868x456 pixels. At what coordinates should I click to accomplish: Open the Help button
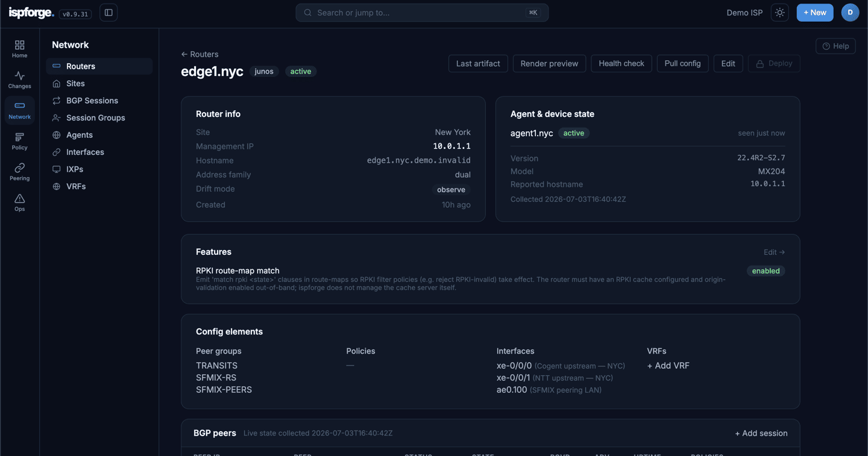point(835,46)
